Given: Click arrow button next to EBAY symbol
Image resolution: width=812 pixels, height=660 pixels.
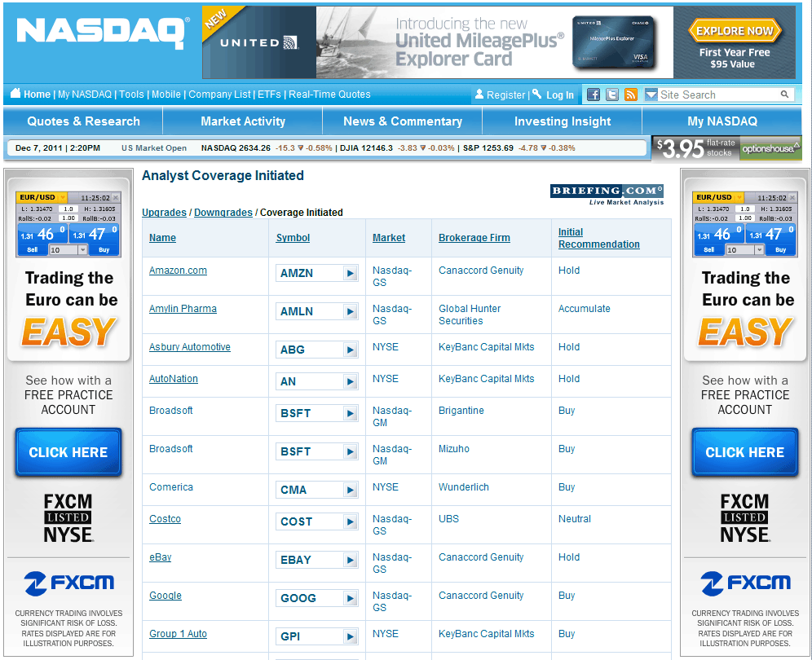Looking at the screenshot, I should pos(351,560).
